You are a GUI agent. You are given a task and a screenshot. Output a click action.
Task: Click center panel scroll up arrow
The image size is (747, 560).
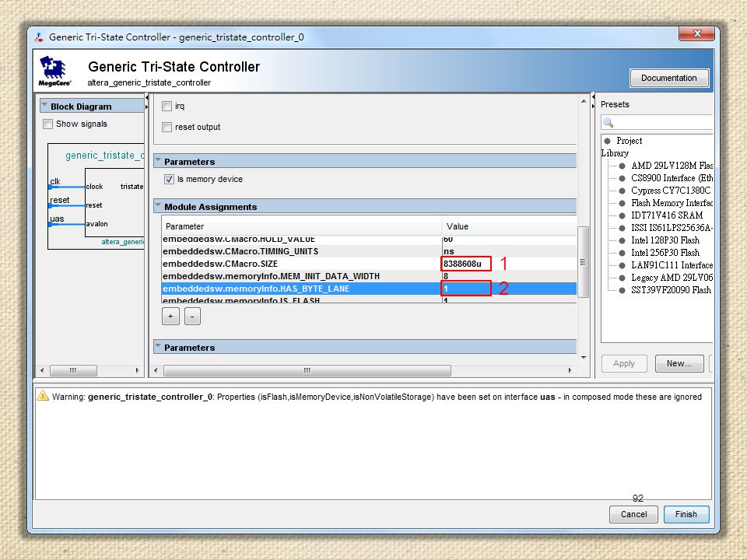(x=584, y=101)
